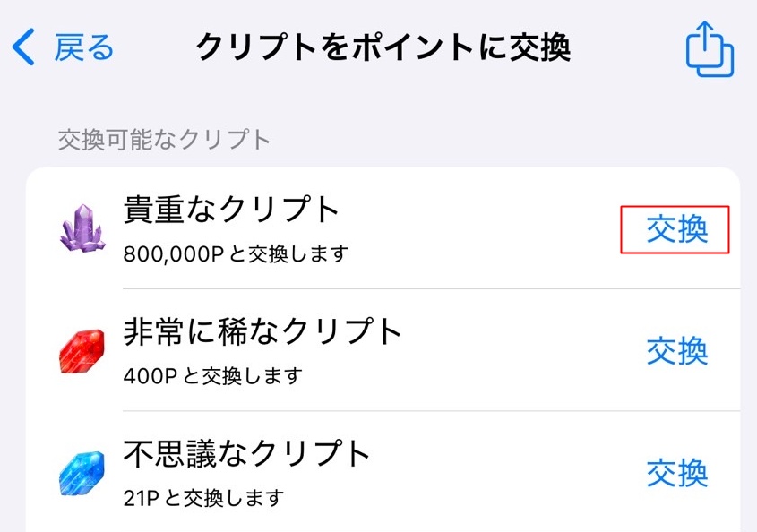This screenshot has height=532, width=757.
Task: Tap 交換 for 非常に稀なクリプト
Action: pos(676,351)
